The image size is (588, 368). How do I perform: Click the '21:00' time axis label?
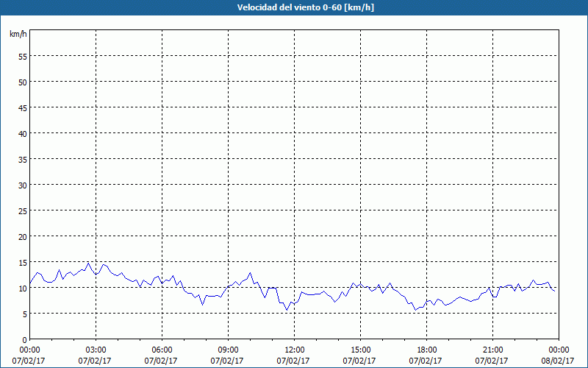point(492,350)
